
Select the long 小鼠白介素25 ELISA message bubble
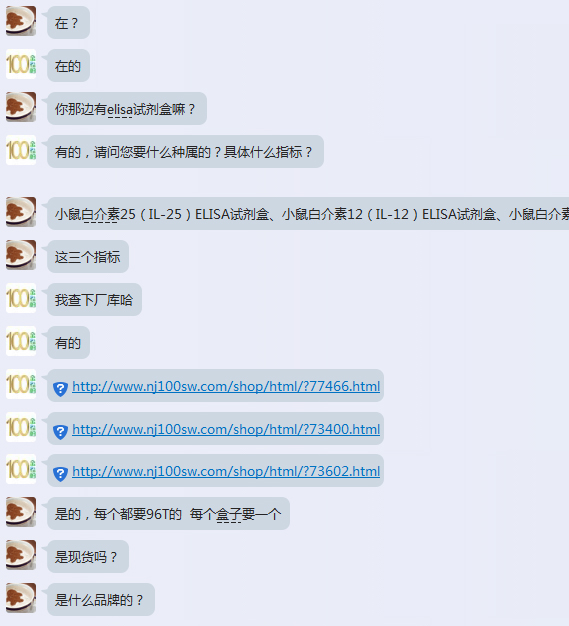308,214
